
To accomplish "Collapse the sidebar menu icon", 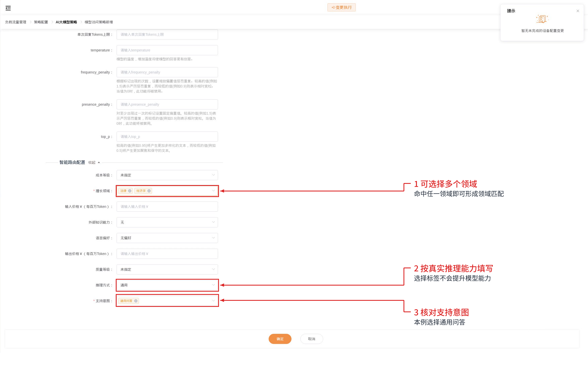I will click(x=8, y=8).
